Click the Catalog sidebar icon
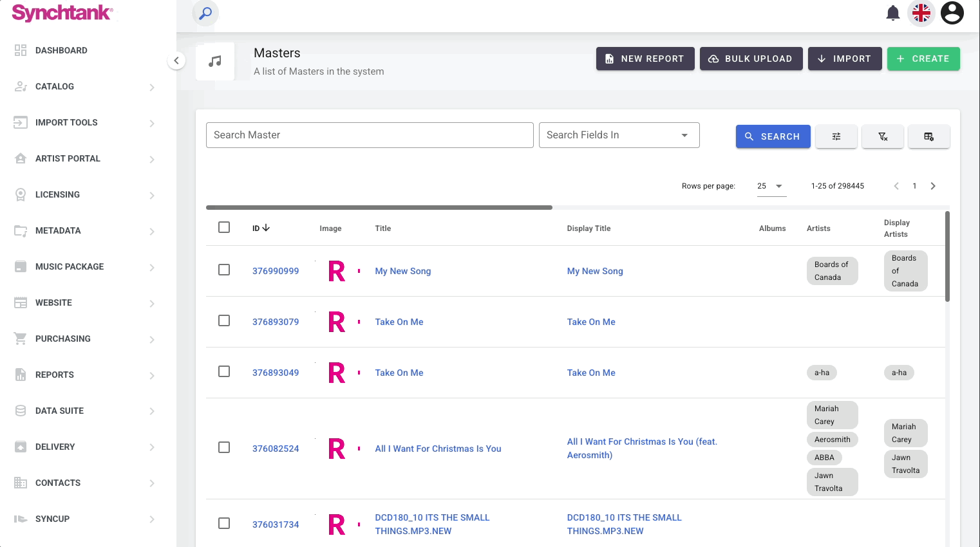 point(21,86)
